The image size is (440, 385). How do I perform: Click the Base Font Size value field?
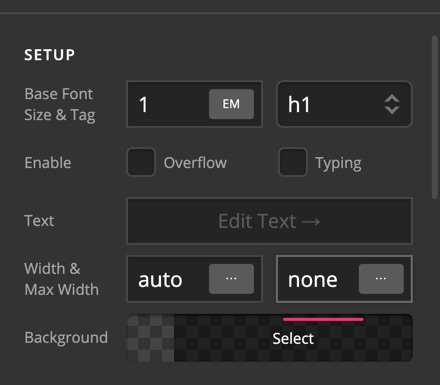pyautogui.click(x=168, y=104)
